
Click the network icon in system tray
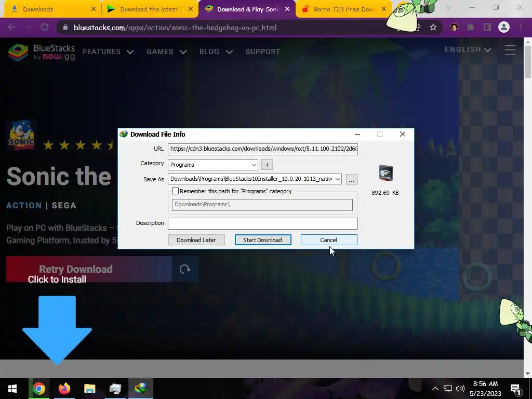click(448, 389)
